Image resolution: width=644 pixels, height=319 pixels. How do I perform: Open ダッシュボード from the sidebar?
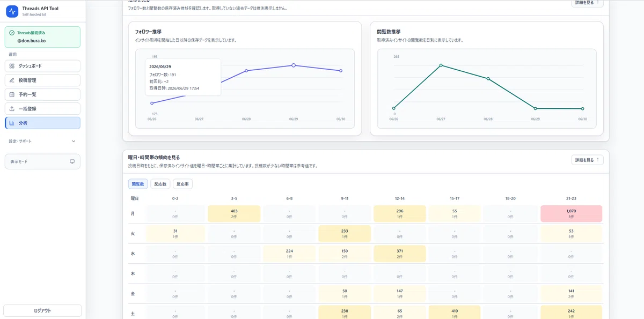(x=42, y=66)
